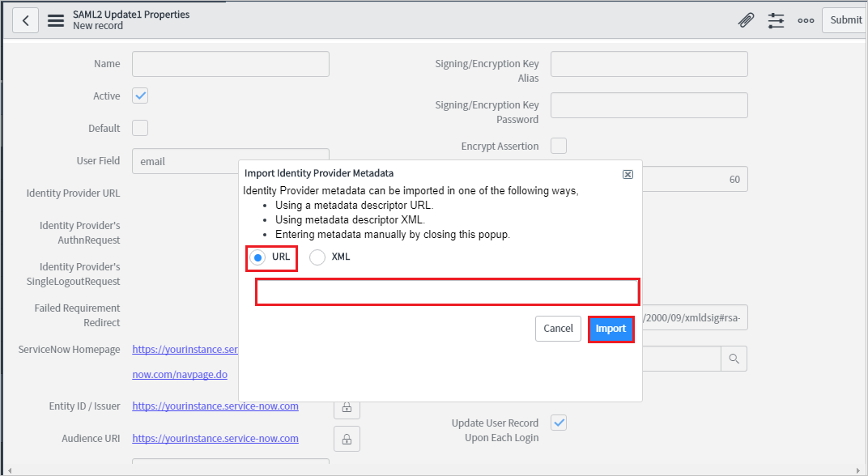Click the back arrow in the header
Screen dimensions: 868x476
(24, 19)
